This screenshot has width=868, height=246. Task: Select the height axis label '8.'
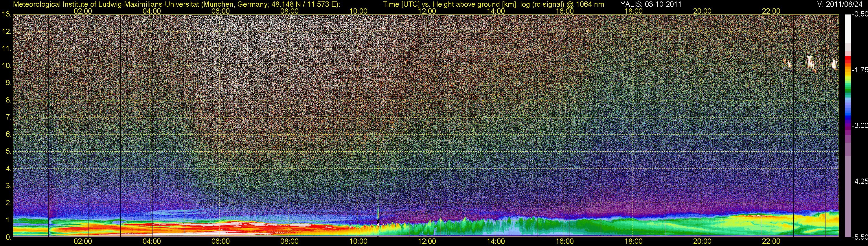(x=8, y=100)
